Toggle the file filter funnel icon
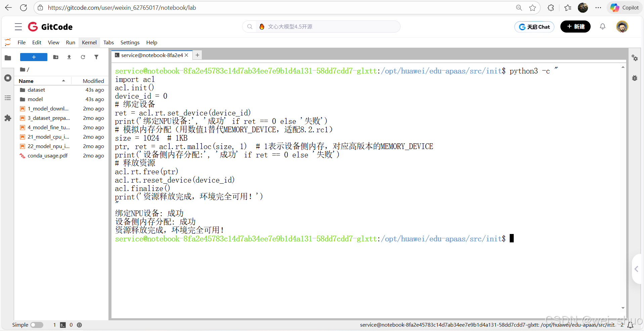The image size is (644, 331). pyautogui.click(x=96, y=57)
